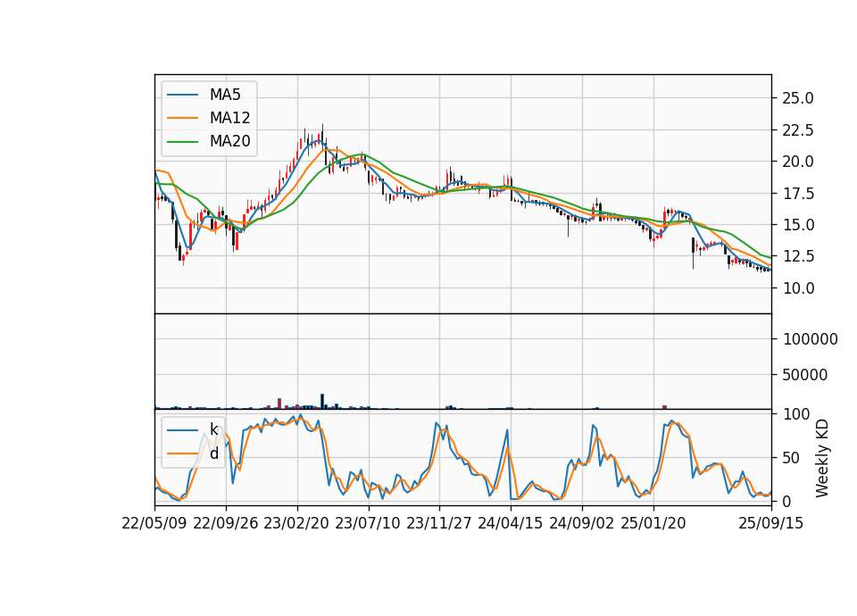Click the d legend label in KD panel
Screen dimensions: 857x616
(x=213, y=454)
